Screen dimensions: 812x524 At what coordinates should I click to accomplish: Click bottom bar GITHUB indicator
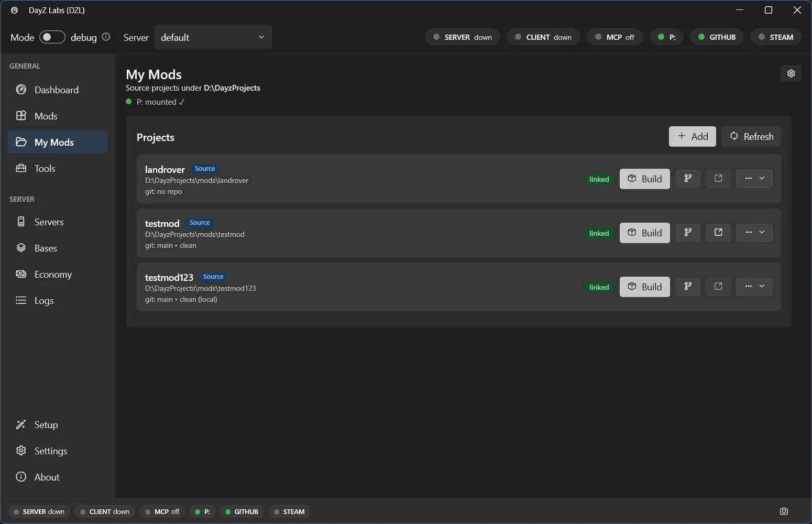tap(242, 511)
